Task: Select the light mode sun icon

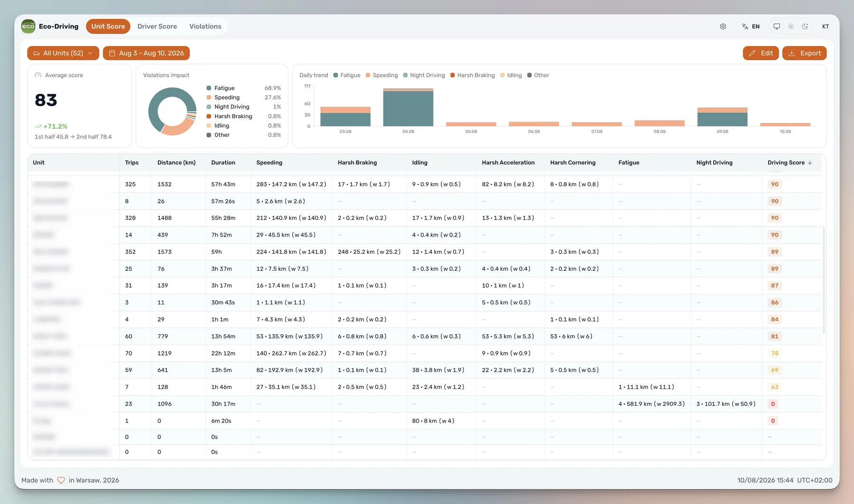Action: [791, 27]
